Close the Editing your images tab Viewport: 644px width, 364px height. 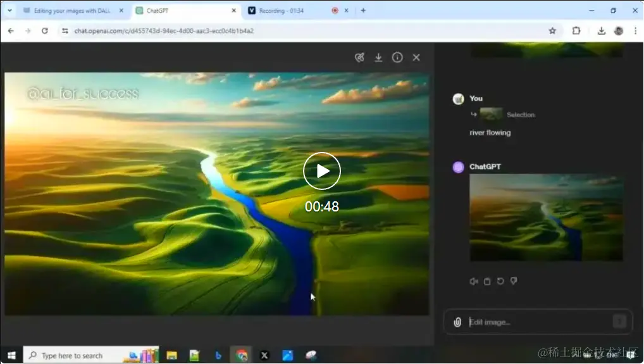(x=121, y=11)
